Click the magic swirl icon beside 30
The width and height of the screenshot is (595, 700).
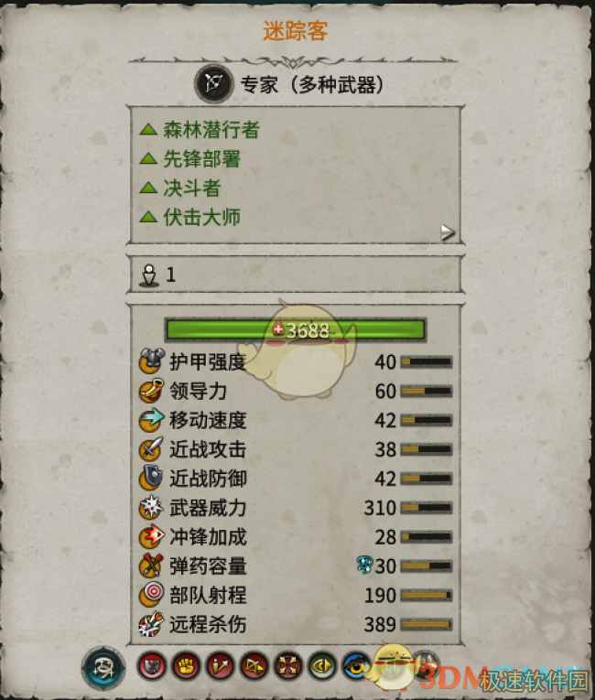(364, 565)
